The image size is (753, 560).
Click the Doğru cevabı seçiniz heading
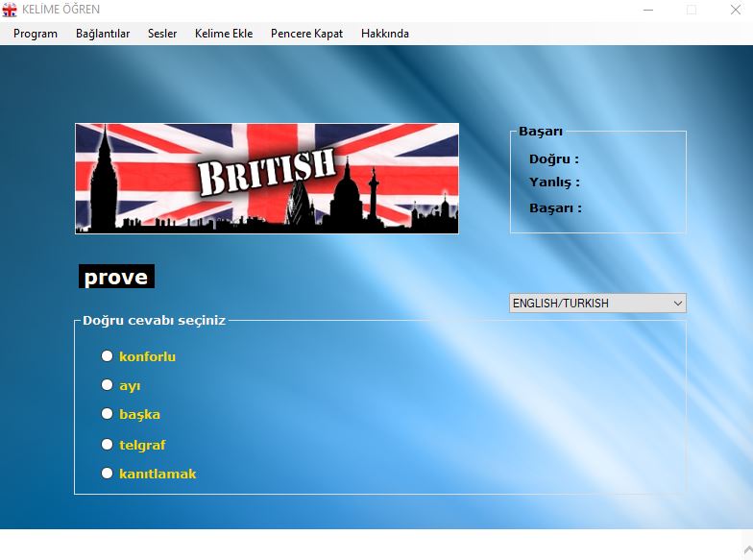pos(154,321)
